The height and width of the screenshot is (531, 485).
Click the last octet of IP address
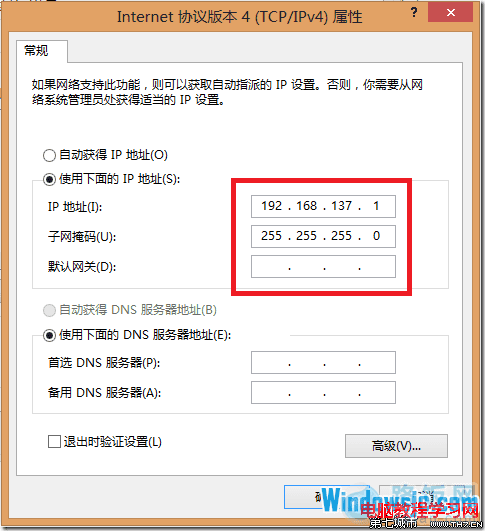click(376, 206)
